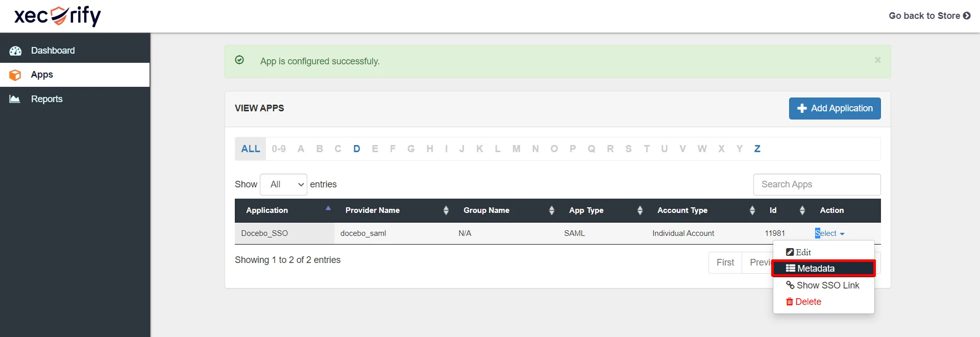Click the Add Application button
980x337 pixels.
click(x=835, y=108)
